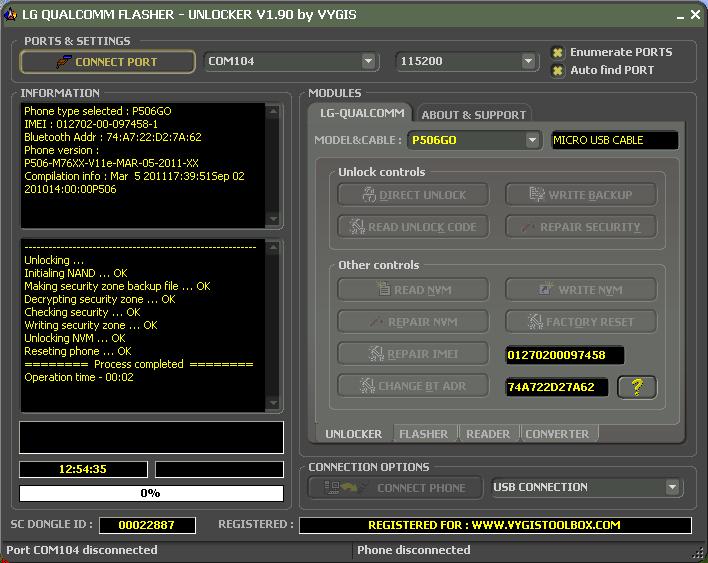
Task: Click the CONNECT PORT button
Action: (x=107, y=61)
